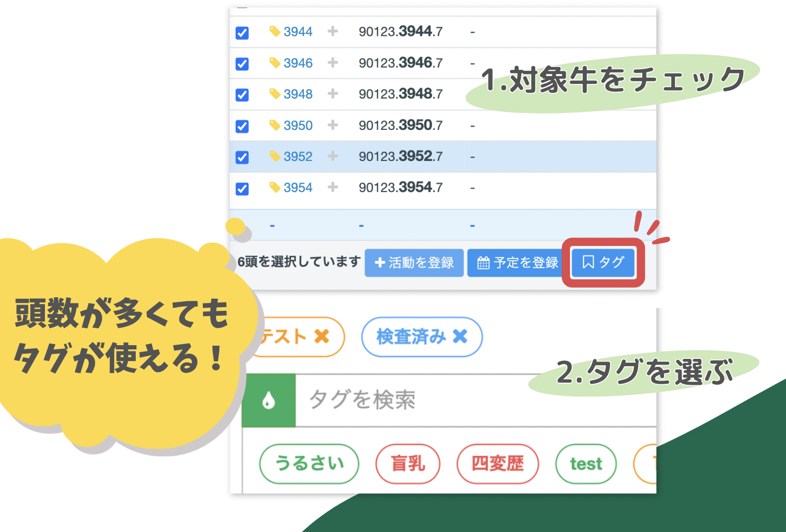
Task: Click ID 90123.3946.7 cell
Action: tap(400, 63)
